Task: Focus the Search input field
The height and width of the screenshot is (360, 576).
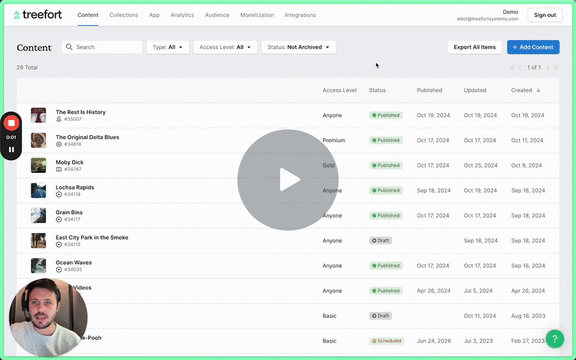Action: tap(102, 47)
